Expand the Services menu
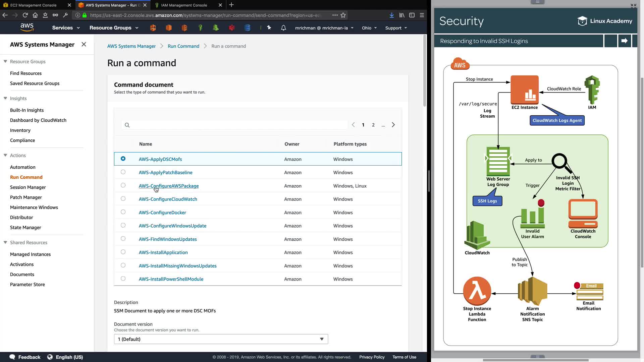This screenshot has height=362, width=644. 66,28
